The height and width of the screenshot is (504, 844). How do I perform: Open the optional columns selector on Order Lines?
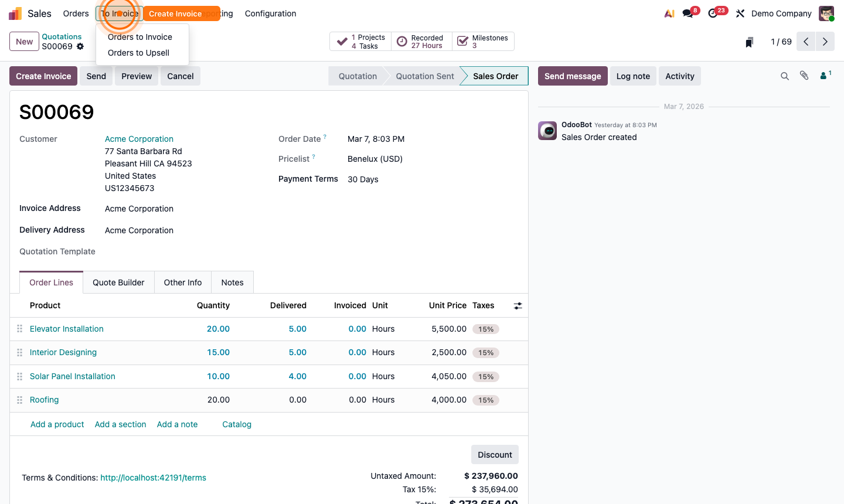pyautogui.click(x=518, y=305)
